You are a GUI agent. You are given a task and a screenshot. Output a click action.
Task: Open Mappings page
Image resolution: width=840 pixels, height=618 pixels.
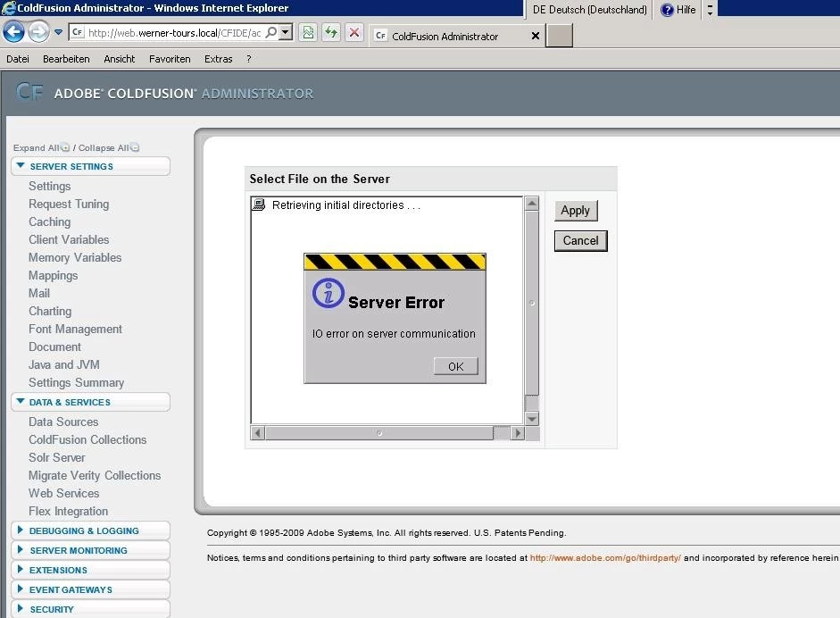pos(53,275)
